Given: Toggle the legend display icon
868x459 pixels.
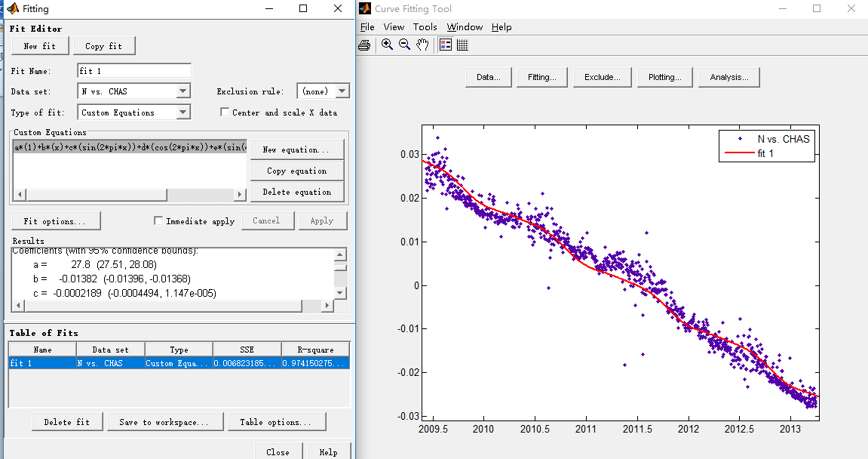Looking at the screenshot, I should tap(445, 45).
